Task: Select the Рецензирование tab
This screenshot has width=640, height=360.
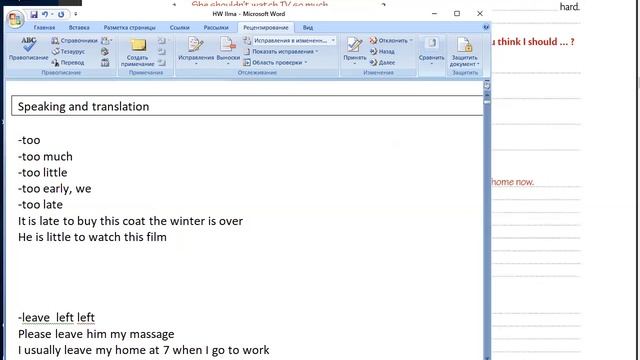Action: point(266,27)
